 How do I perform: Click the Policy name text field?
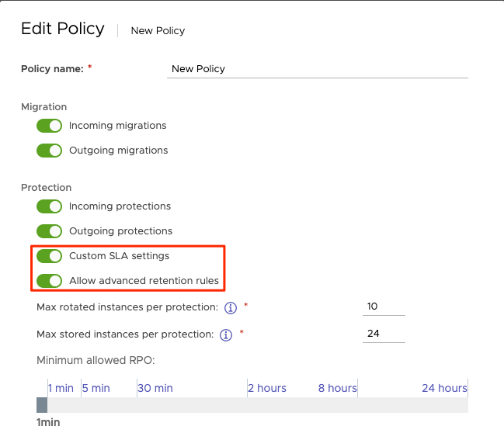click(x=318, y=69)
